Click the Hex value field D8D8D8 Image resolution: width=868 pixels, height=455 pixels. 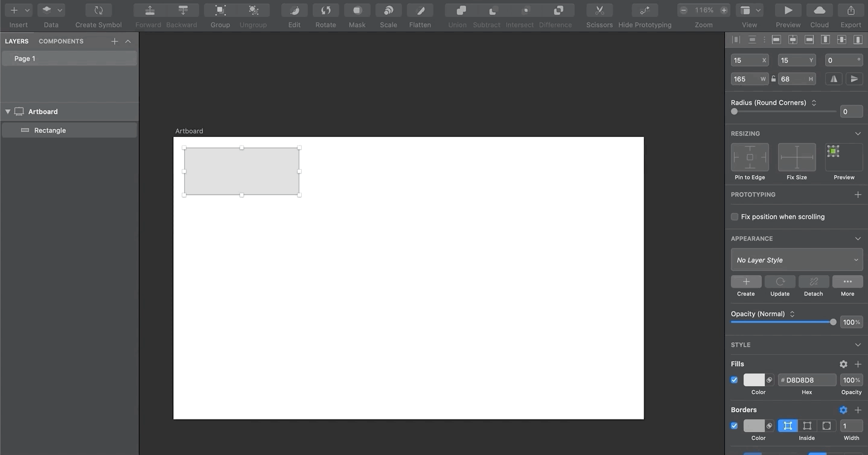807,380
